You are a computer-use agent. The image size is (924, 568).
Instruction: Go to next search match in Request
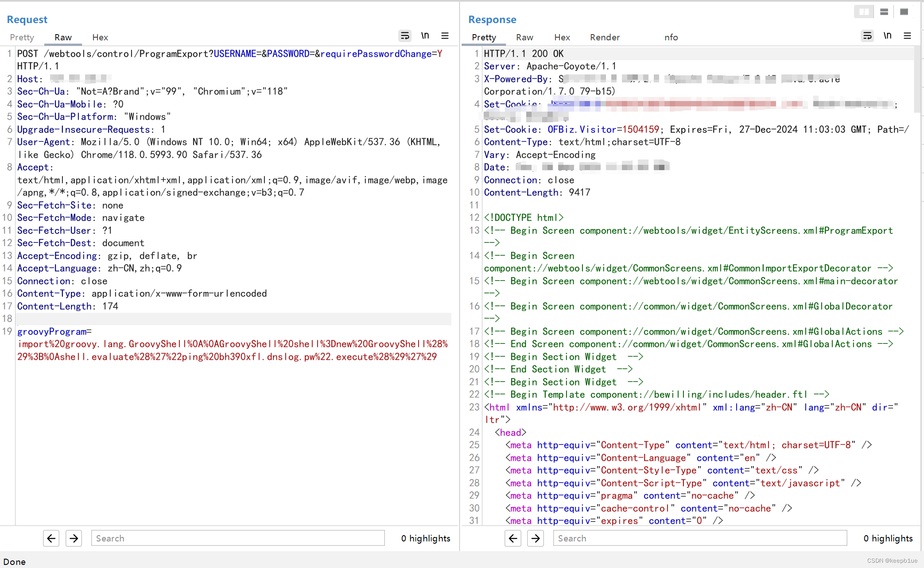[x=74, y=538]
